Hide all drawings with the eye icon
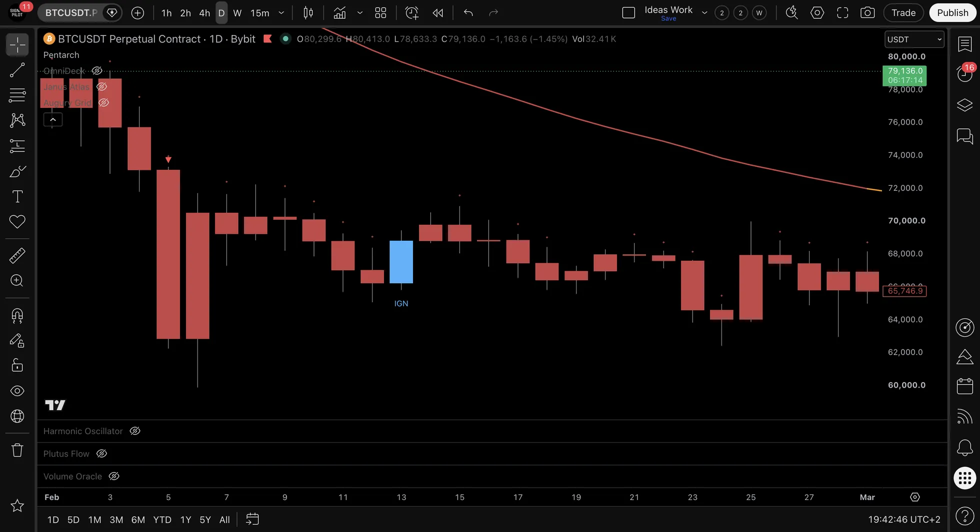 pyautogui.click(x=17, y=391)
